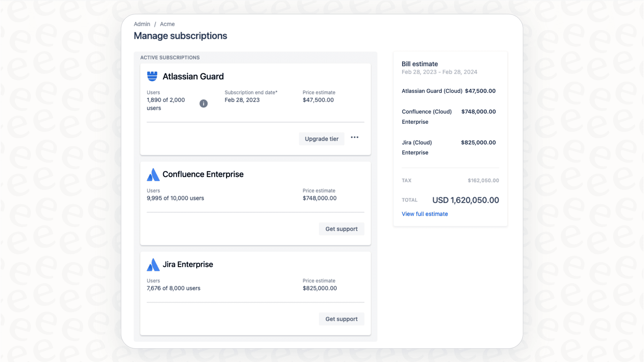Click Get support for Confluence Enterprise
Viewport: 644px width, 362px height.
[x=341, y=229]
